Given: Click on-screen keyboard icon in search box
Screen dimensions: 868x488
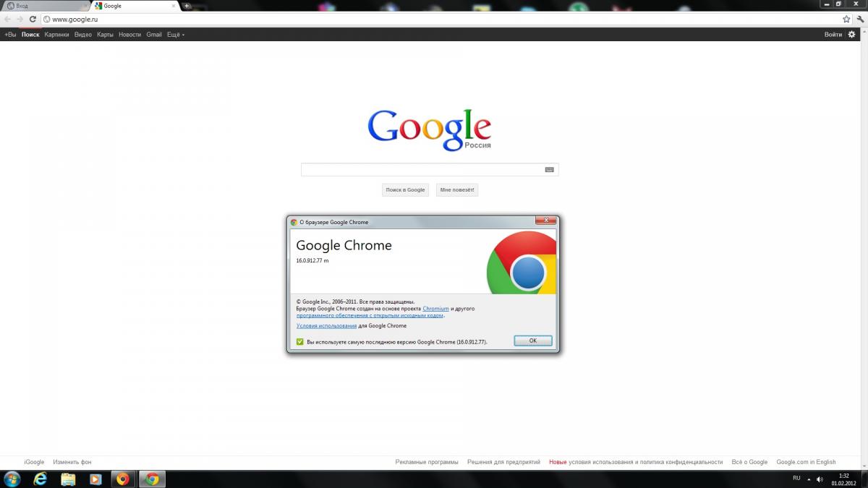Looking at the screenshot, I should pyautogui.click(x=549, y=170).
